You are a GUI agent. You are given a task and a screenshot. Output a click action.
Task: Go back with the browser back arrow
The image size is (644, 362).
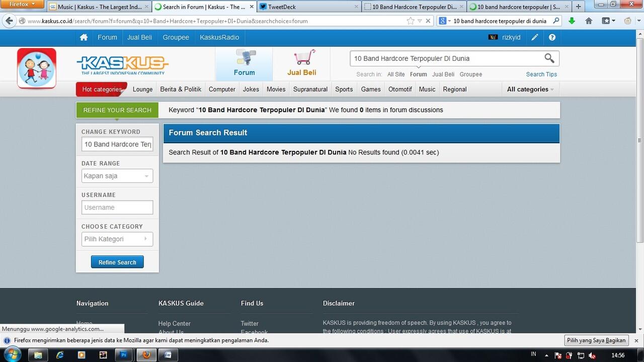[x=9, y=21]
